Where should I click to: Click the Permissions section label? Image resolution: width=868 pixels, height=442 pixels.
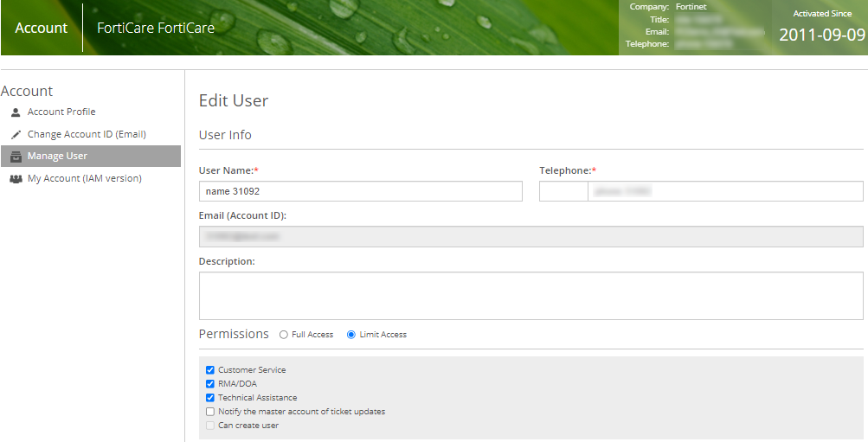[234, 334]
